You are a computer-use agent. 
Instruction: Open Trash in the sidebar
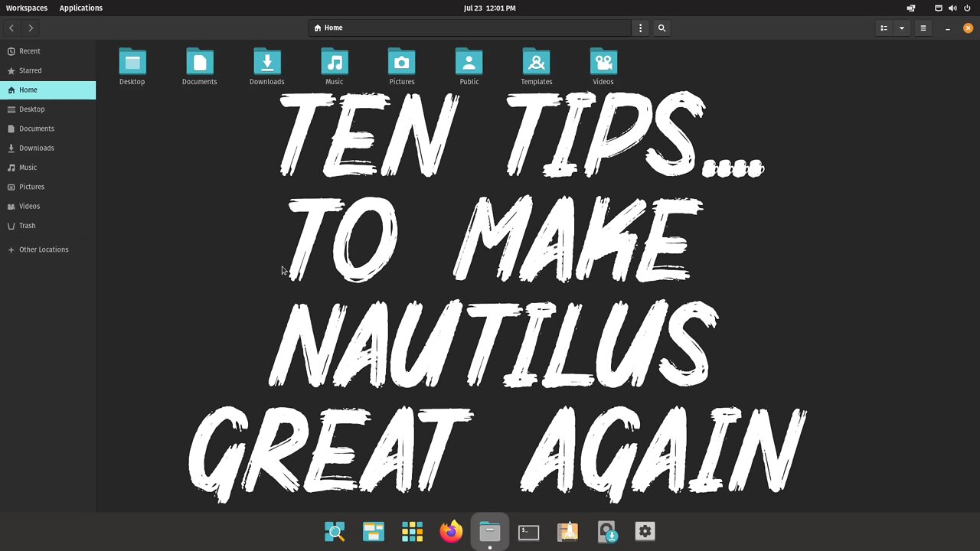pyautogui.click(x=47, y=226)
